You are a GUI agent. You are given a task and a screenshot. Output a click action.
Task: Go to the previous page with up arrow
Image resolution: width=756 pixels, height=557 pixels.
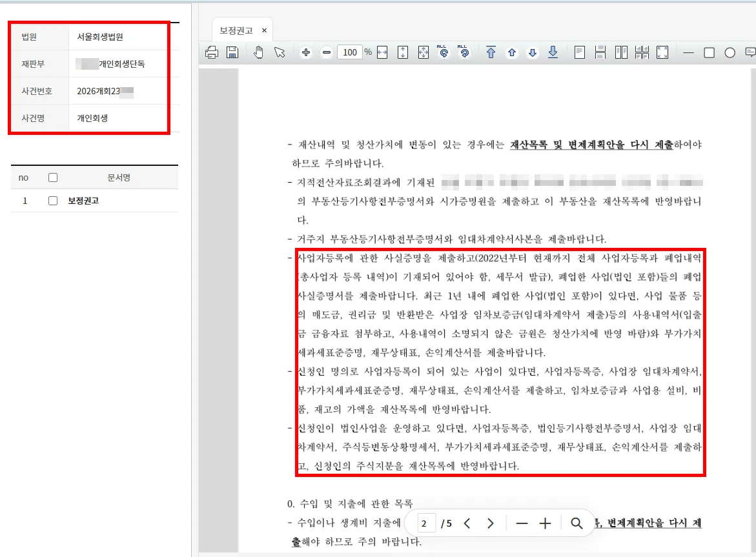click(x=511, y=52)
